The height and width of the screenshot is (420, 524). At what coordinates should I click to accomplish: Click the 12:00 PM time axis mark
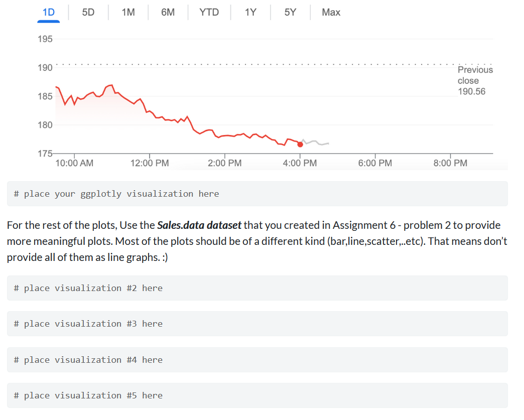pos(149,163)
